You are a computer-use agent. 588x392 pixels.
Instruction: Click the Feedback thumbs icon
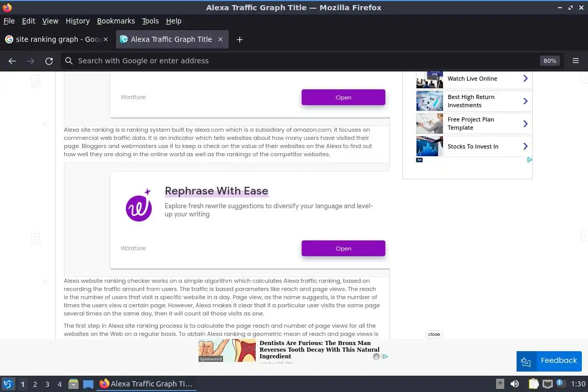526,361
